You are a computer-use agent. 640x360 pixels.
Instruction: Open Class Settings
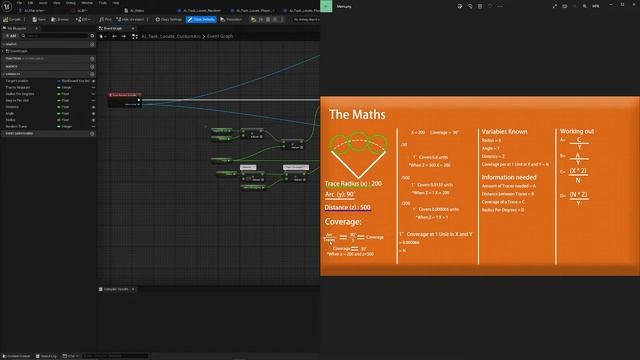click(x=169, y=19)
